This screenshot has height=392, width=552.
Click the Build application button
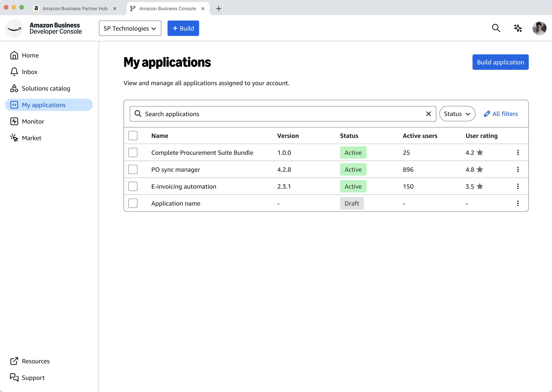[x=500, y=62]
